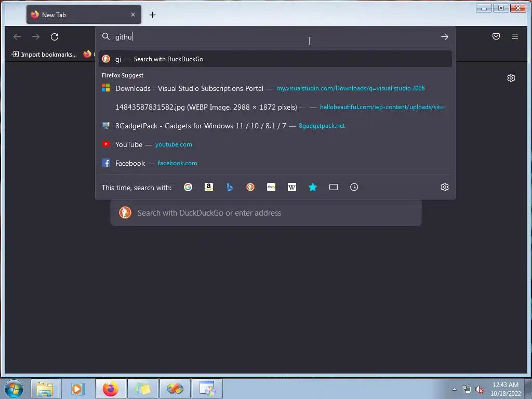Search with Bing one-off icon
The image size is (532, 399).
(x=230, y=187)
